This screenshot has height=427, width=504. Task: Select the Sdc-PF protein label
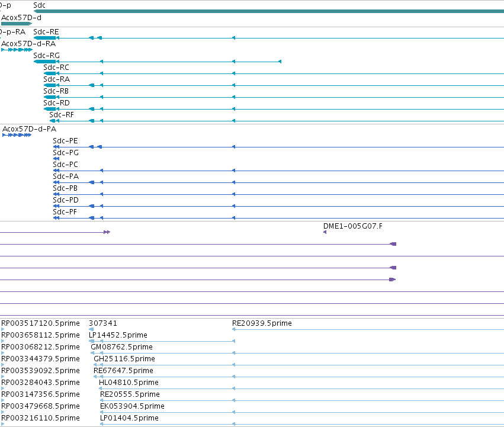tap(65, 212)
